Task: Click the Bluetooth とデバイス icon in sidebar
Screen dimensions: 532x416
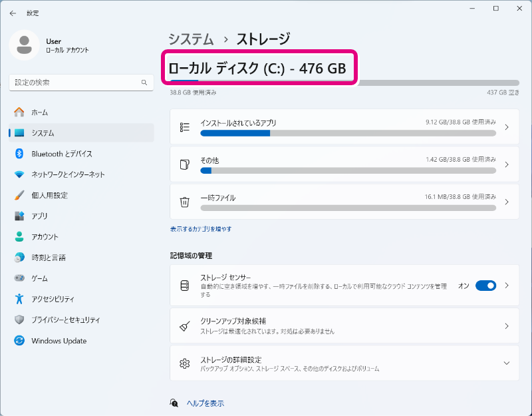Action: [x=19, y=154]
